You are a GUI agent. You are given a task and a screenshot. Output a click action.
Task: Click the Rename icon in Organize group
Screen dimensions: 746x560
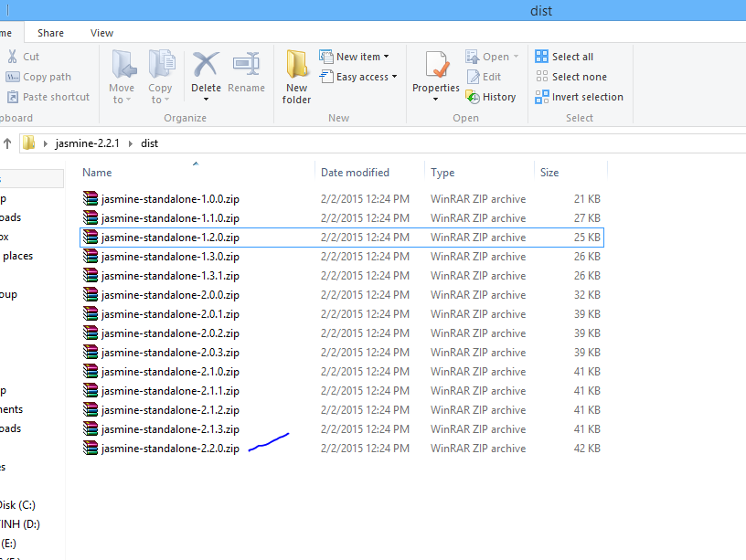(x=246, y=66)
